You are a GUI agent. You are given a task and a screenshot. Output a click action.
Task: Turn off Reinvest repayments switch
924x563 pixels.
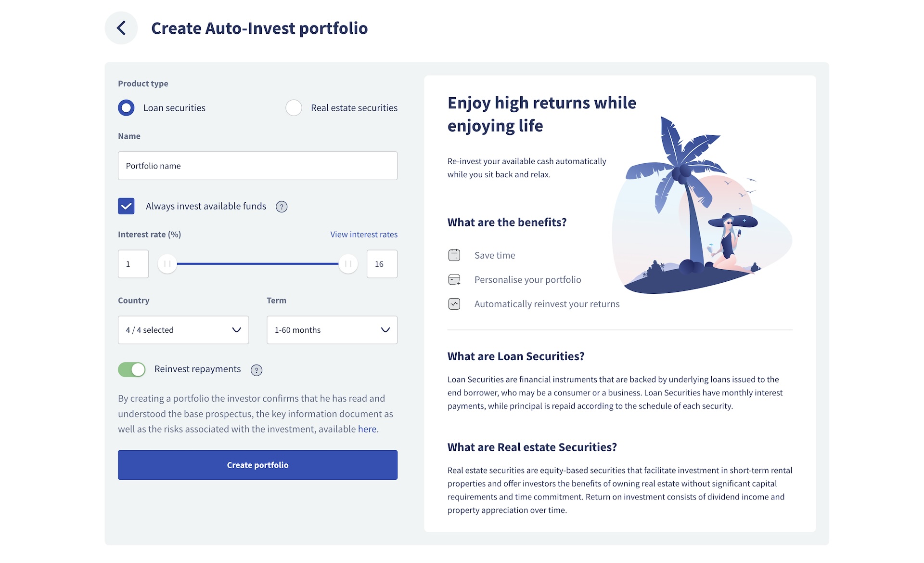point(132,369)
